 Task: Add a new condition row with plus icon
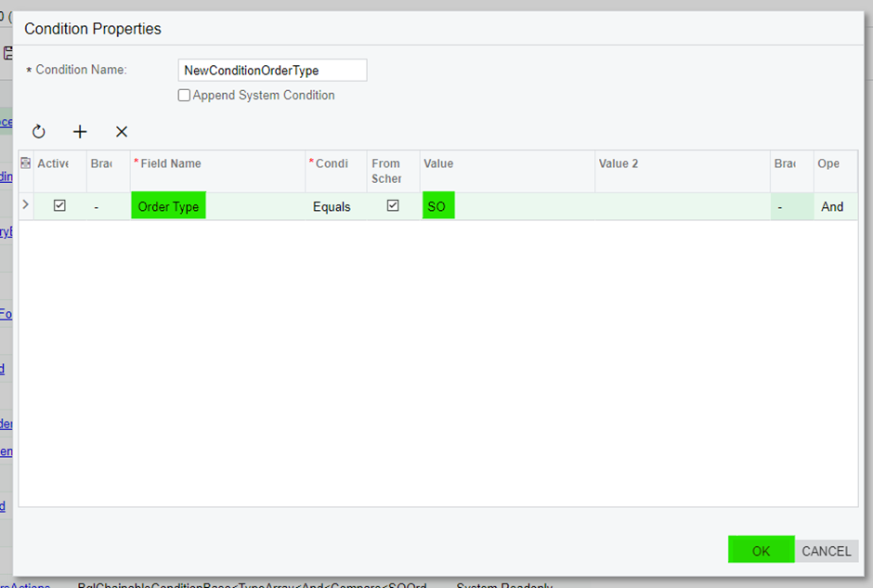[x=80, y=131]
